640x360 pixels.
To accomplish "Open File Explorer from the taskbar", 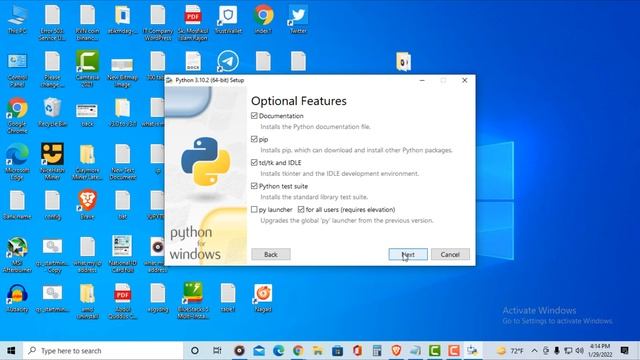I will tap(318, 351).
